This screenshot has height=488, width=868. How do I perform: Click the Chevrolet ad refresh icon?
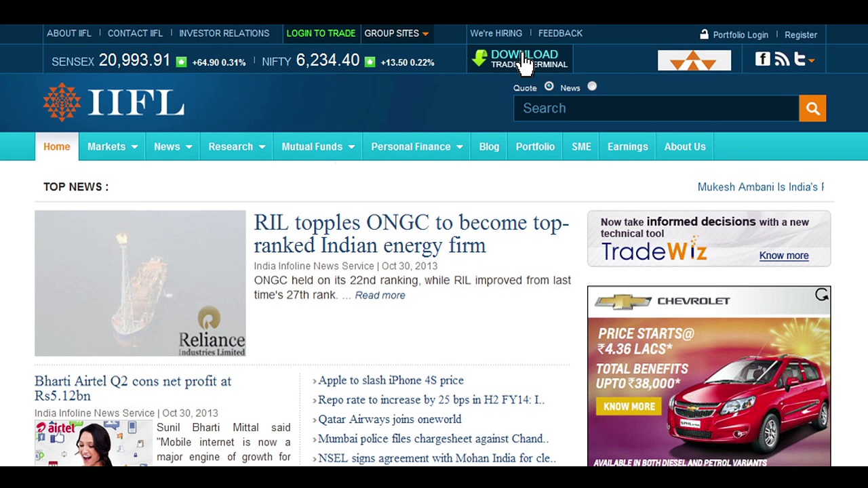pyautogui.click(x=822, y=295)
